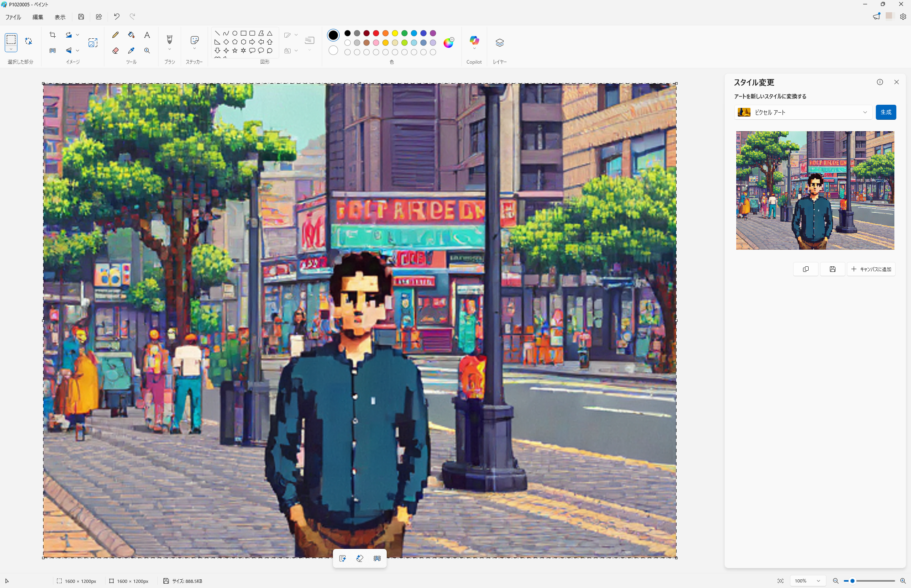Click the 生成 generate button
Image resolution: width=911 pixels, height=588 pixels.
coord(886,112)
